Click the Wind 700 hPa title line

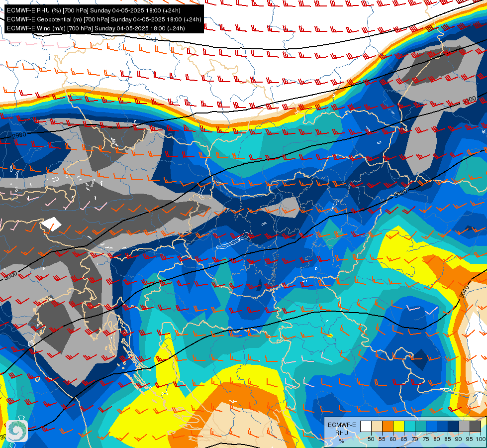pyautogui.click(x=96, y=28)
